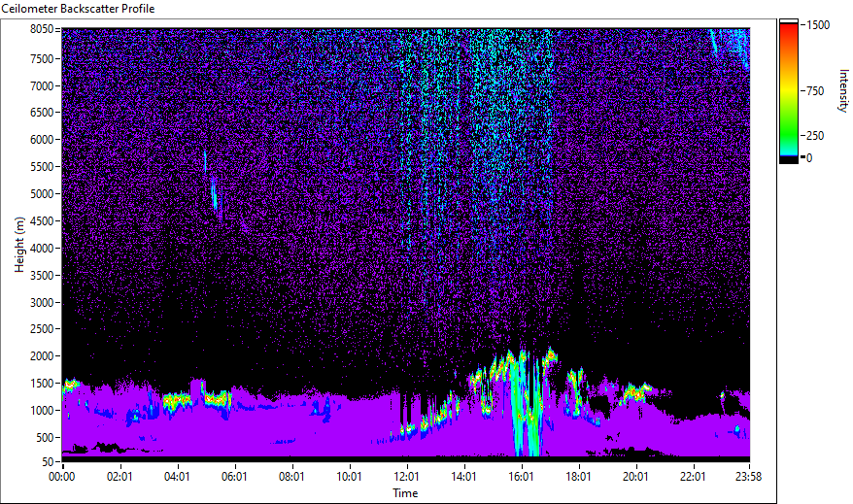Click the 7500 height axis value
Image resolution: width=853 pixels, height=504 pixels.
(x=42, y=58)
